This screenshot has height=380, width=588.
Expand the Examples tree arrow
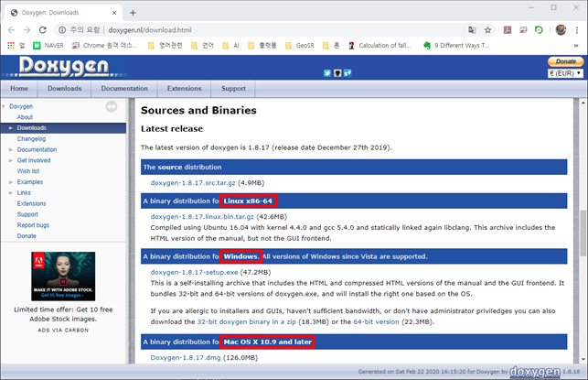(x=11, y=182)
